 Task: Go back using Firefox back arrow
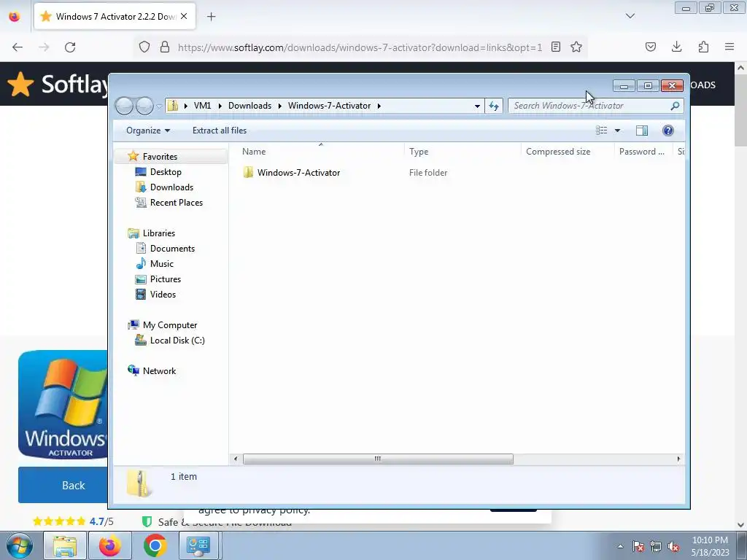(x=18, y=47)
